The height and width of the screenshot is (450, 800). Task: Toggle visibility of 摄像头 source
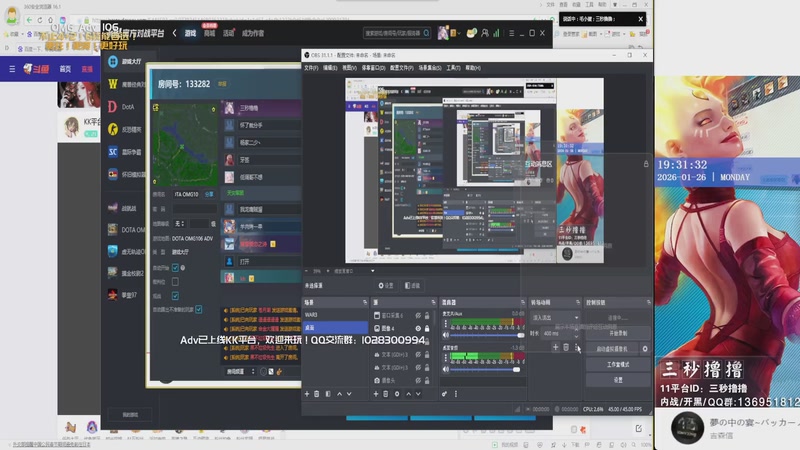(418, 381)
